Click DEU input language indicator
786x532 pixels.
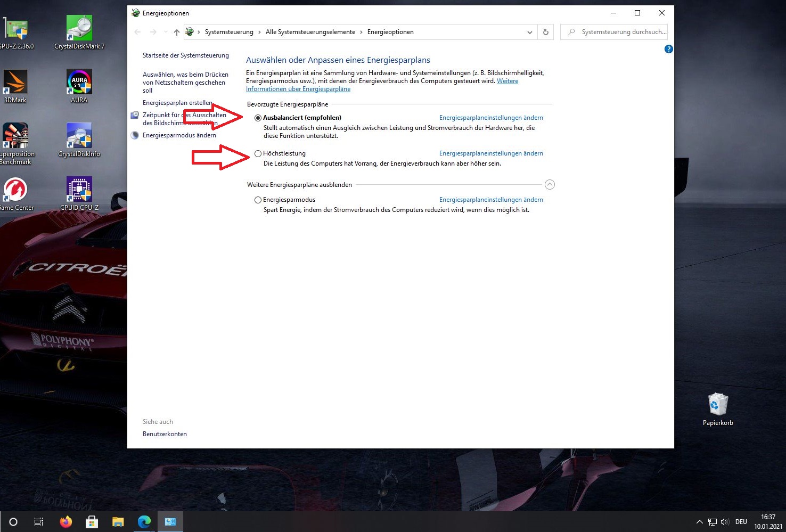click(x=741, y=522)
